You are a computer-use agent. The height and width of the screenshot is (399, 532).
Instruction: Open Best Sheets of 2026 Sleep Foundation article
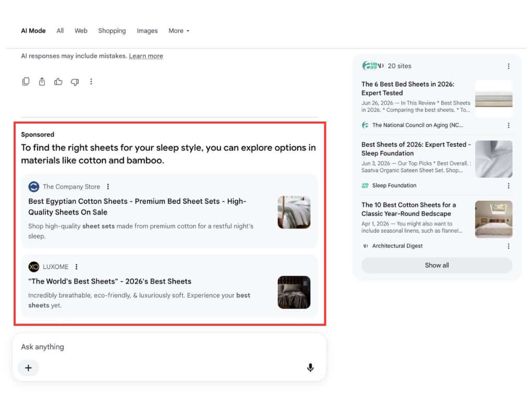(416, 149)
